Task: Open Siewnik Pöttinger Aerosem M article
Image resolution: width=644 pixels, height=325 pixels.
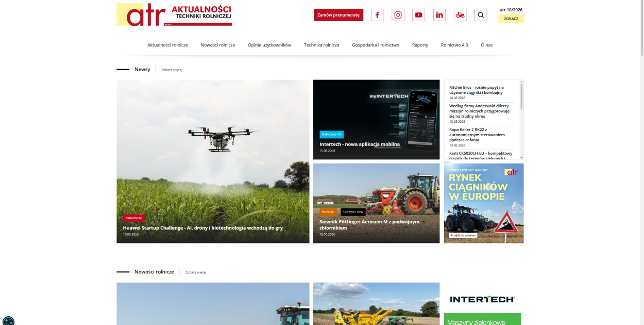Action: click(369, 224)
